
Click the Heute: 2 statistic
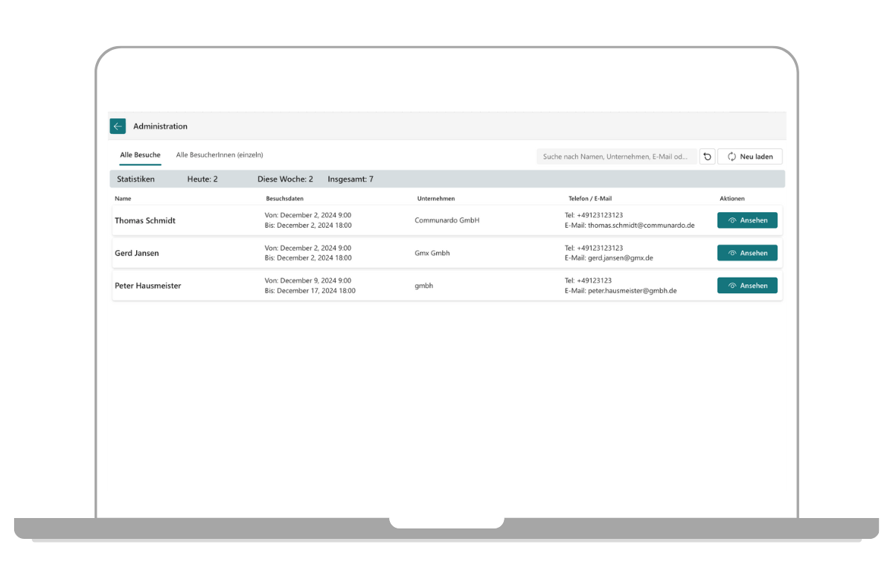click(x=202, y=179)
